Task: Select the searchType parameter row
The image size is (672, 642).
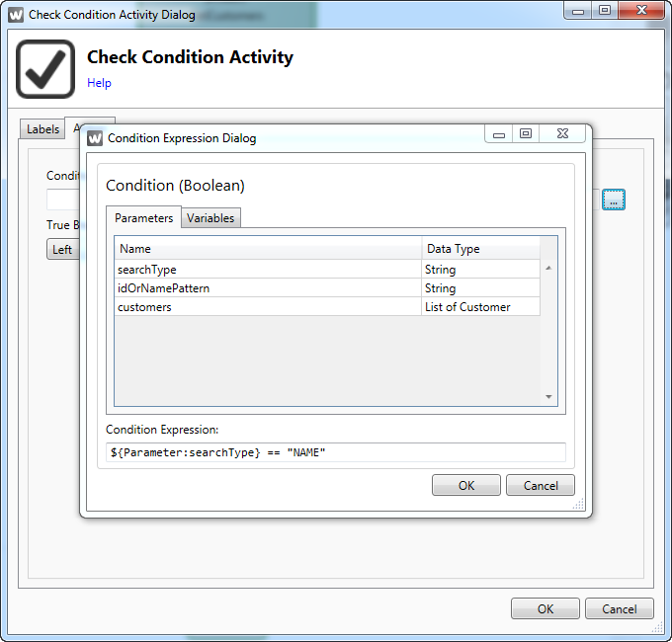Action: click(267, 270)
